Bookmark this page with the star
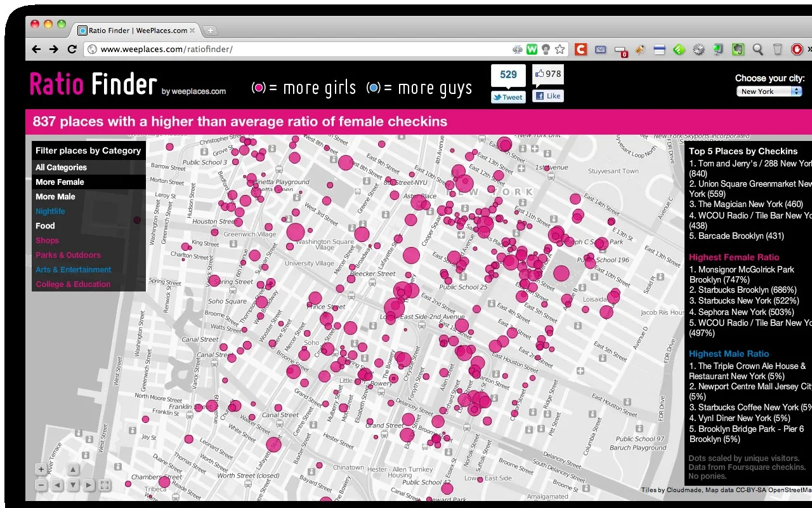Image resolution: width=812 pixels, height=508 pixels. click(x=560, y=49)
